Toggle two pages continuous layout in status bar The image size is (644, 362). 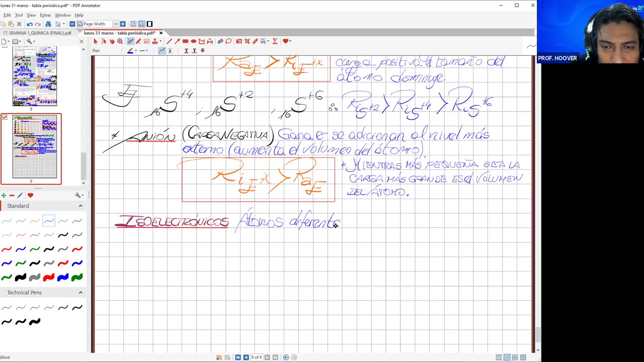[x=515, y=357]
